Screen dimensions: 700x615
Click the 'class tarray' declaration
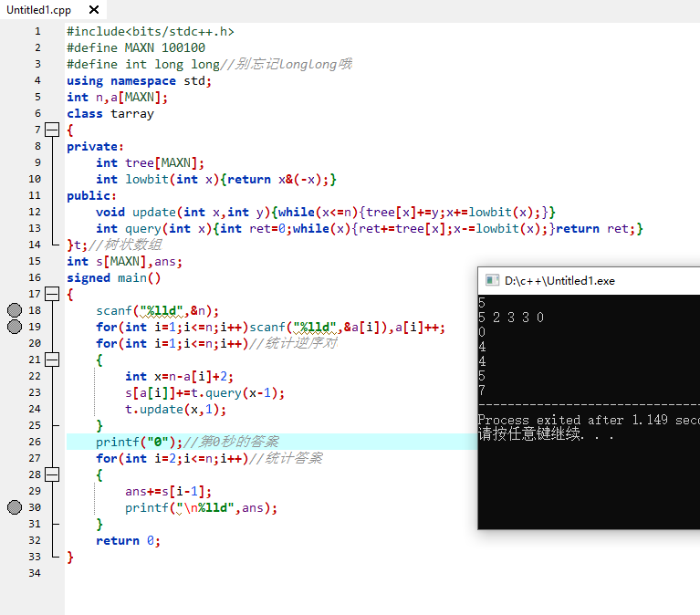(110, 114)
